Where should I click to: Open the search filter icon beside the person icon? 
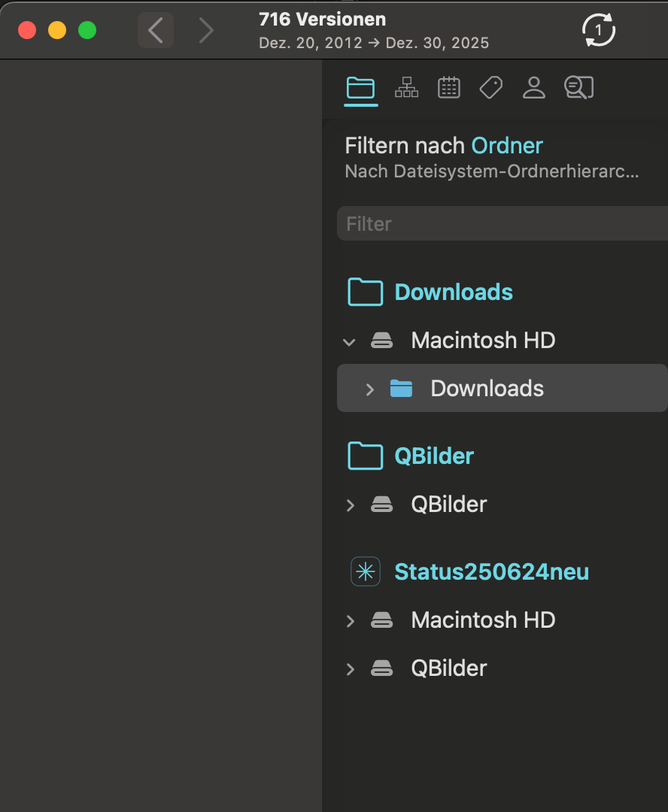[578, 89]
